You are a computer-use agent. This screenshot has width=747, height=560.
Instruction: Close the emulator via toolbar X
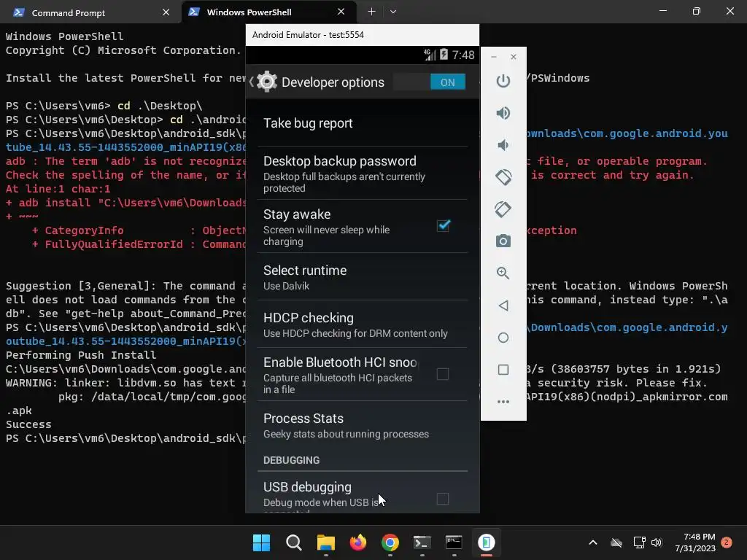coord(513,57)
